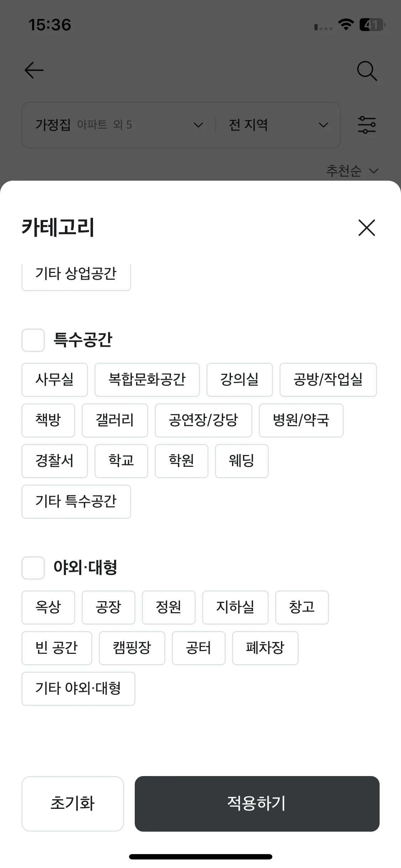Check the 야외·대형 category checkbox
The image size is (401, 868).
click(33, 568)
